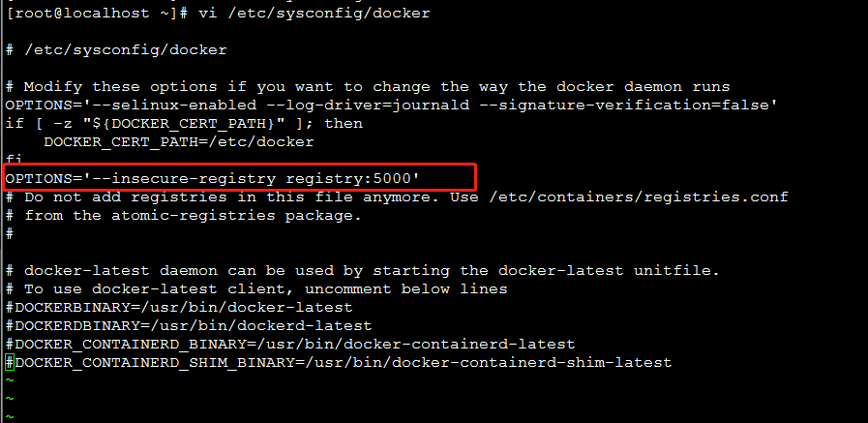The width and height of the screenshot is (868, 423).
Task: Click the #DOCKERBINARY=/usr/bin/docker-latest line
Action: (x=165, y=307)
